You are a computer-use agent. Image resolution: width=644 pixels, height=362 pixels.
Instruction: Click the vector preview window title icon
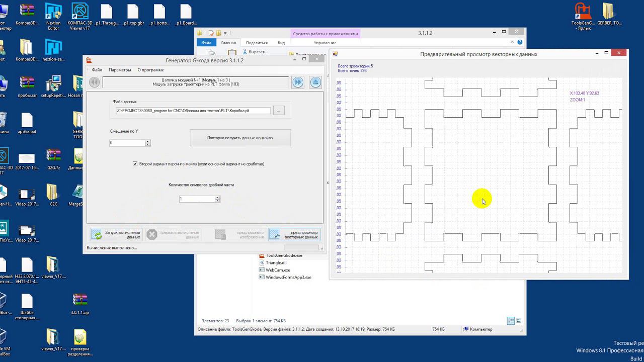[x=335, y=54]
